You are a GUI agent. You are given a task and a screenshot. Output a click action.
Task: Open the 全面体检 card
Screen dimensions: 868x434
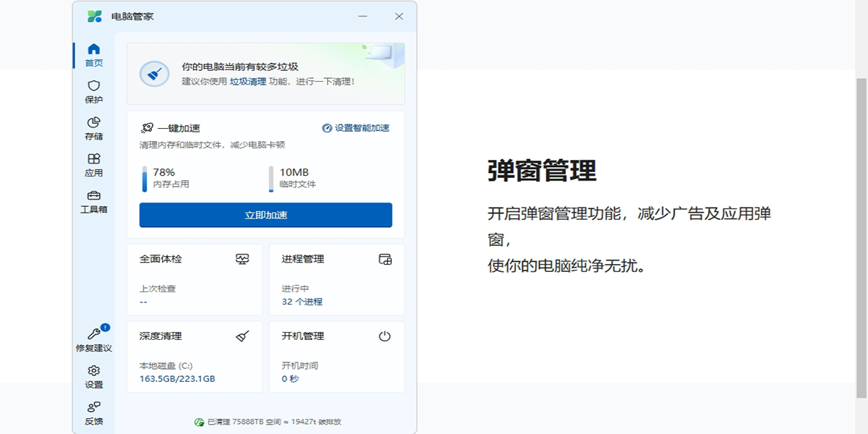tap(194, 279)
